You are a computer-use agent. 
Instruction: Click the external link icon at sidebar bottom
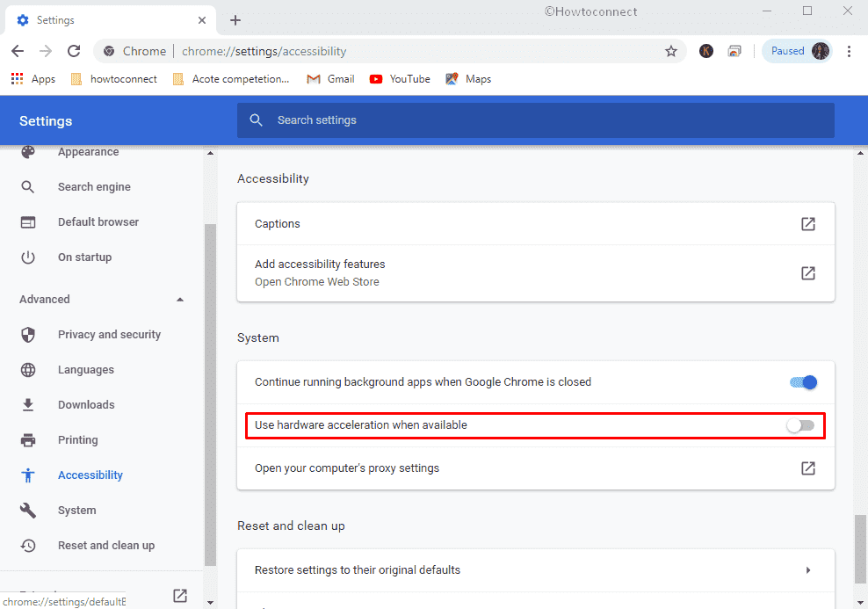coord(180,595)
